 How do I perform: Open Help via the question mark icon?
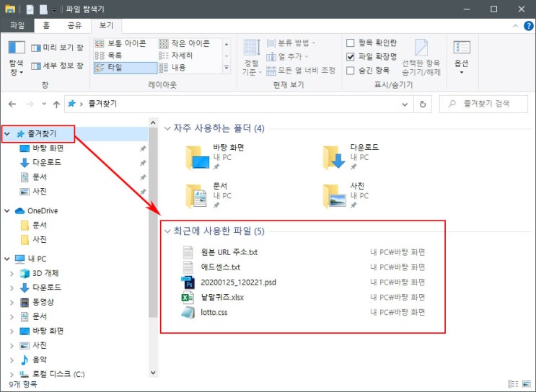tap(529, 26)
